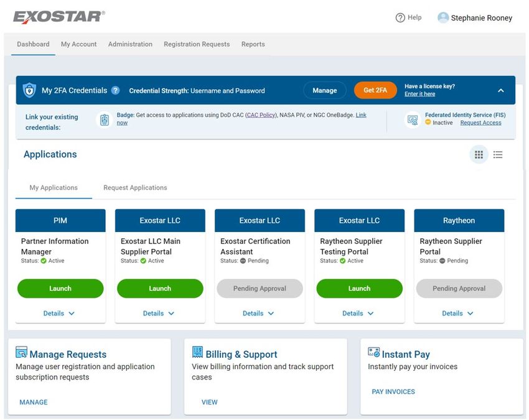Screen dimensions: 529x420
Task: Click the Billing & Support heading
Action: tap(241, 354)
